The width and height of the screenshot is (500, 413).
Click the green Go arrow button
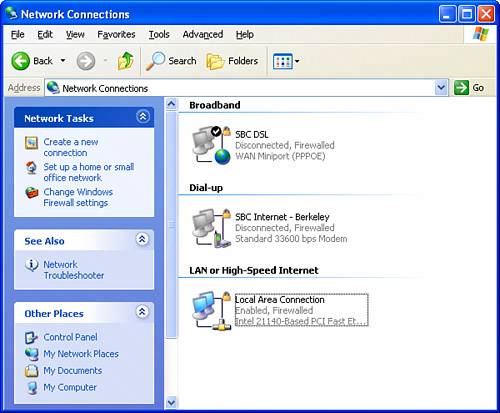461,88
